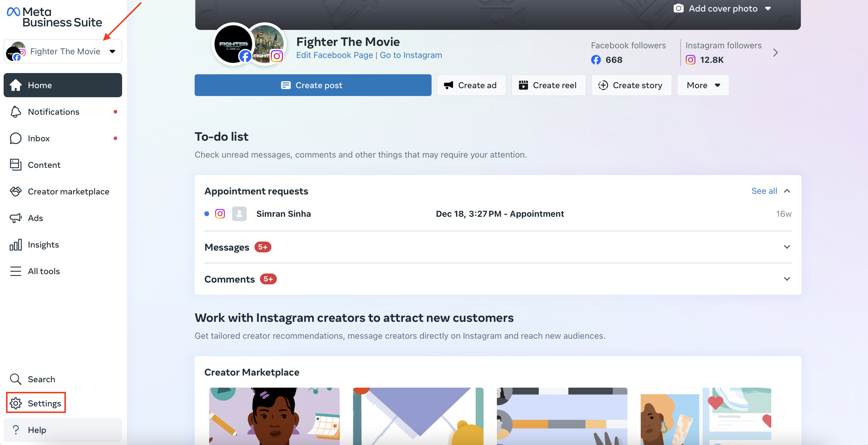Screen dimensions: 868x445
Task: Expand the Messages section chevron
Action: tap(787, 247)
